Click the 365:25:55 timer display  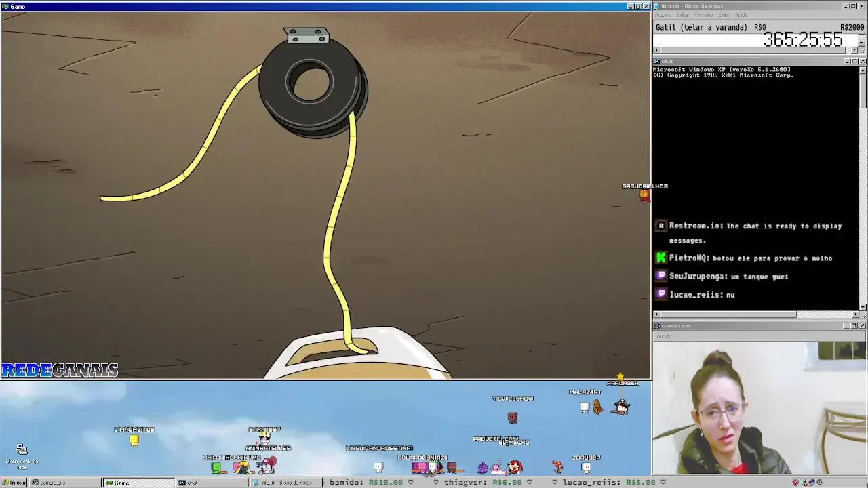pyautogui.click(x=803, y=40)
